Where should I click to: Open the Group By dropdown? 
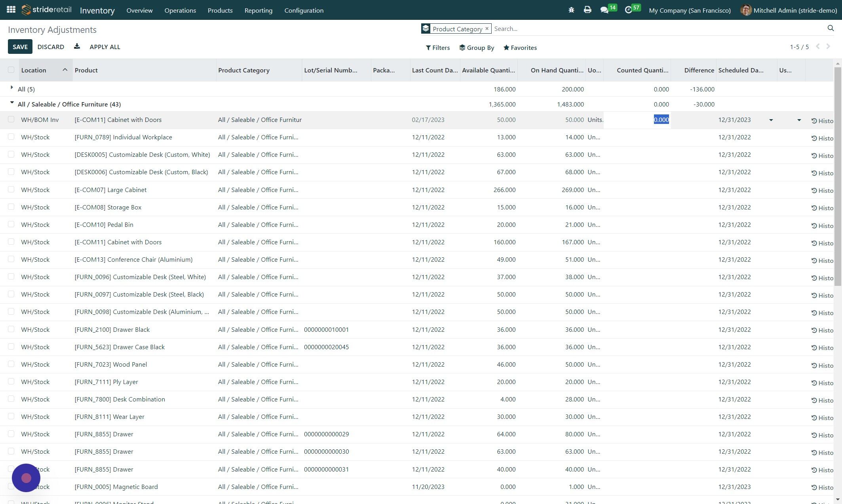click(476, 48)
